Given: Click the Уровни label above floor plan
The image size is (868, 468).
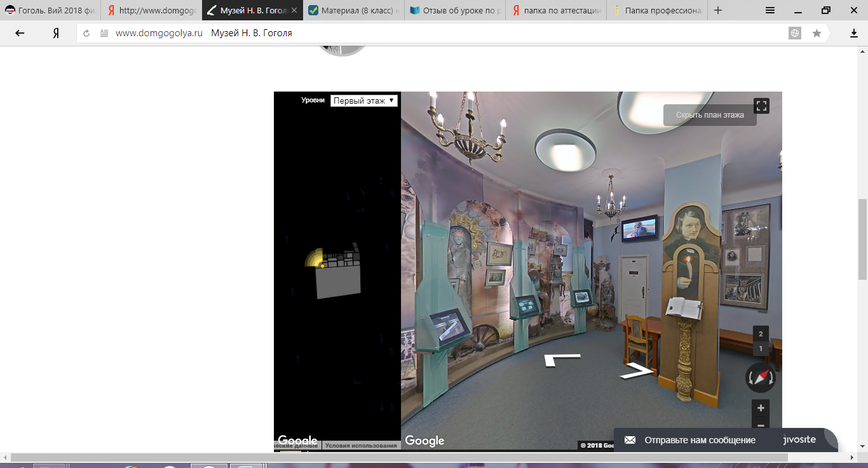Looking at the screenshot, I should tap(313, 100).
